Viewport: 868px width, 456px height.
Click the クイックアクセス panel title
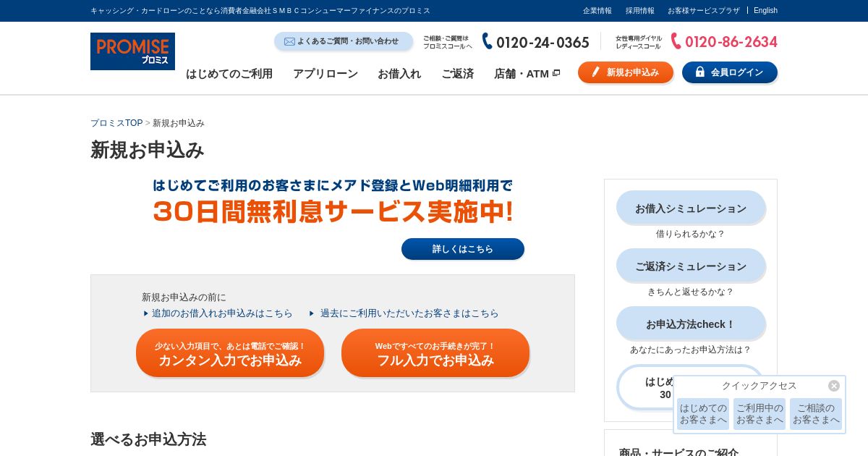point(759,386)
